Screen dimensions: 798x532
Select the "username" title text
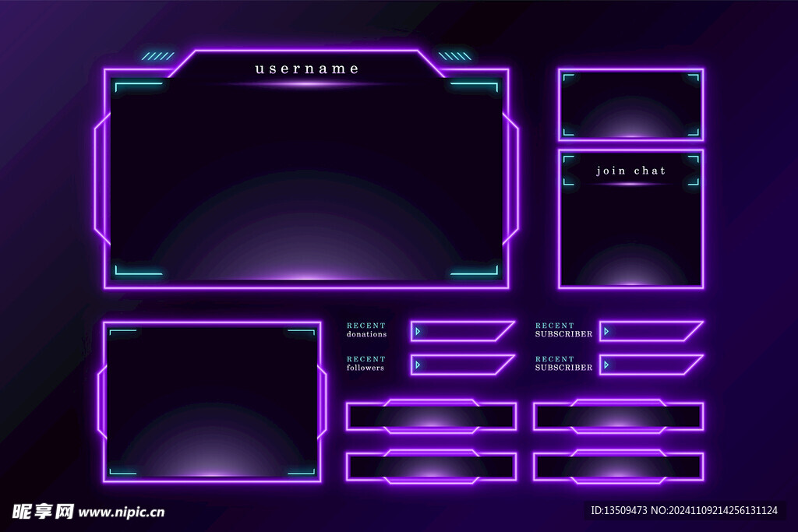(307, 69)
